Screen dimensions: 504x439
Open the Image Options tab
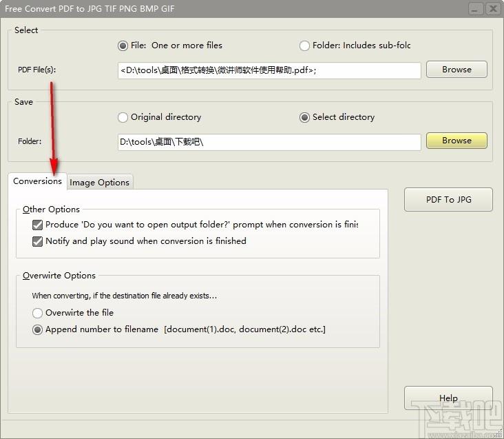click(x=100, y=183)
